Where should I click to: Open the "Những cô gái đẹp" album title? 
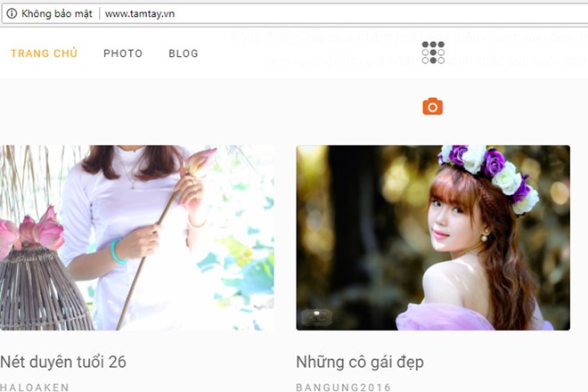coord(360,362)
